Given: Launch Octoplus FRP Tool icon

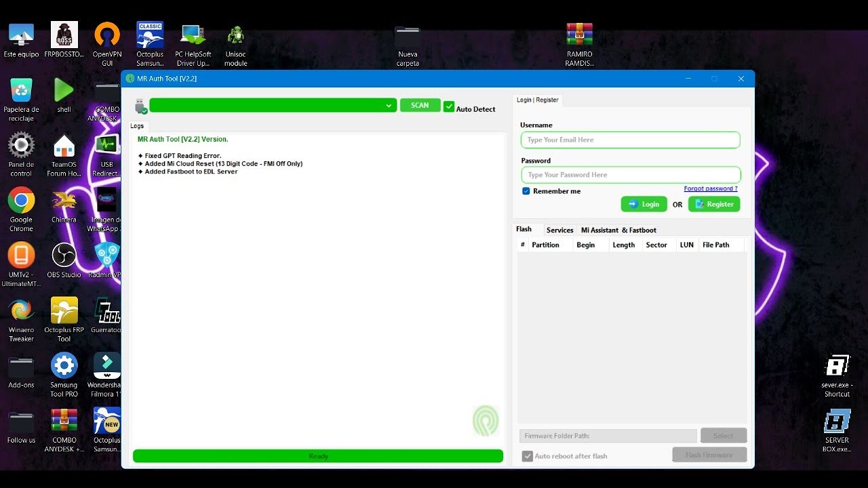Looking at the screenshot, I should point(64,319).
